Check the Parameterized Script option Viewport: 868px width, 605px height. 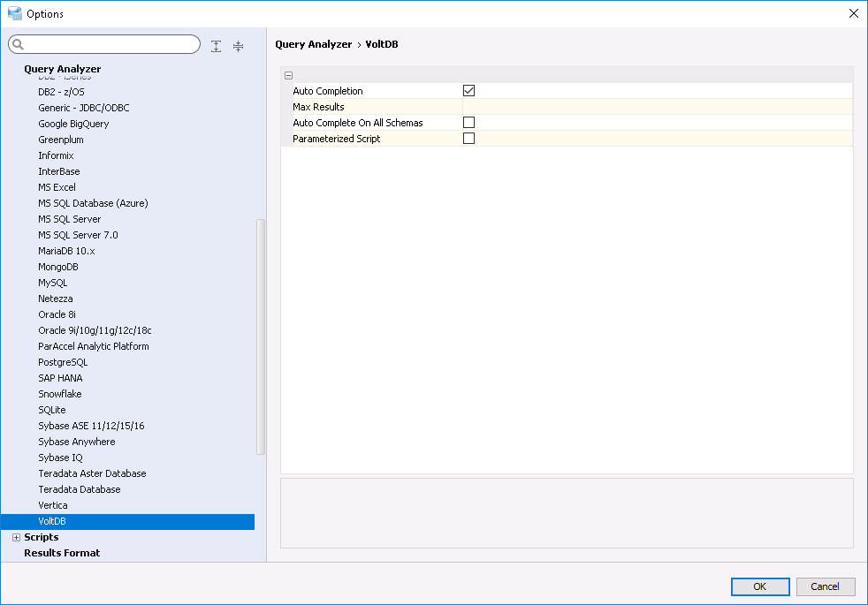[469, 139]
